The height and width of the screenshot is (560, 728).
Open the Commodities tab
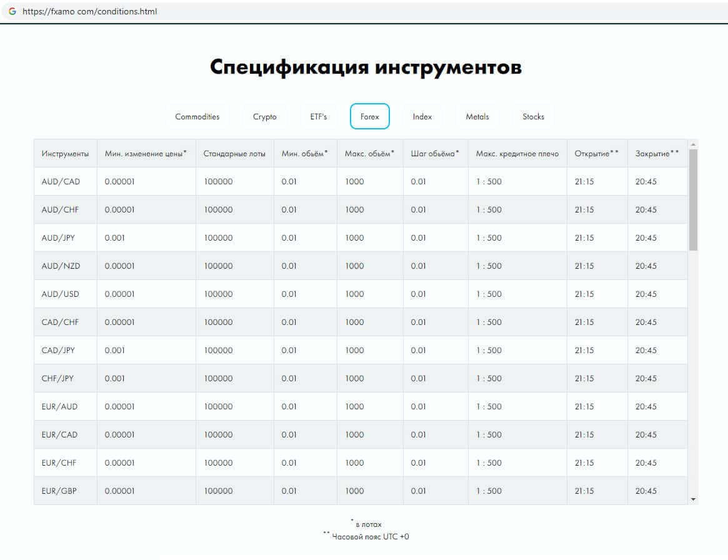197,116
